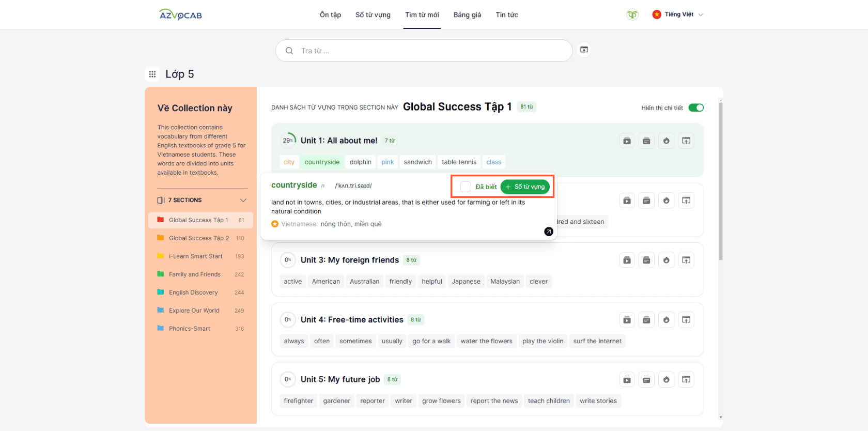This screenshot has width=868, height=431.
Task: Click the vocabulary list vertical scrollbar
Action: pyautogui.click(x=721, y=181)
